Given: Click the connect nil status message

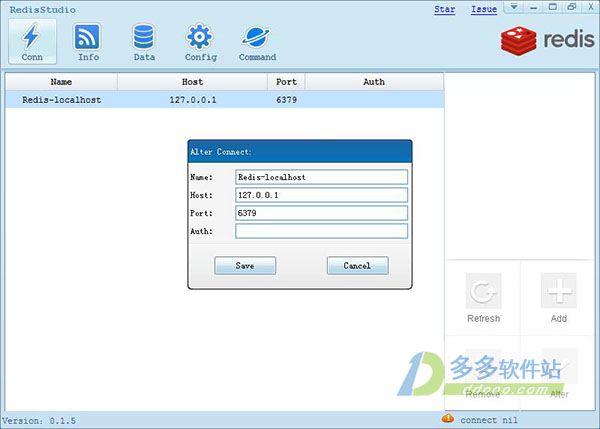Looking at the screenshot, I should pyautogui.click(x=489, y=420).
